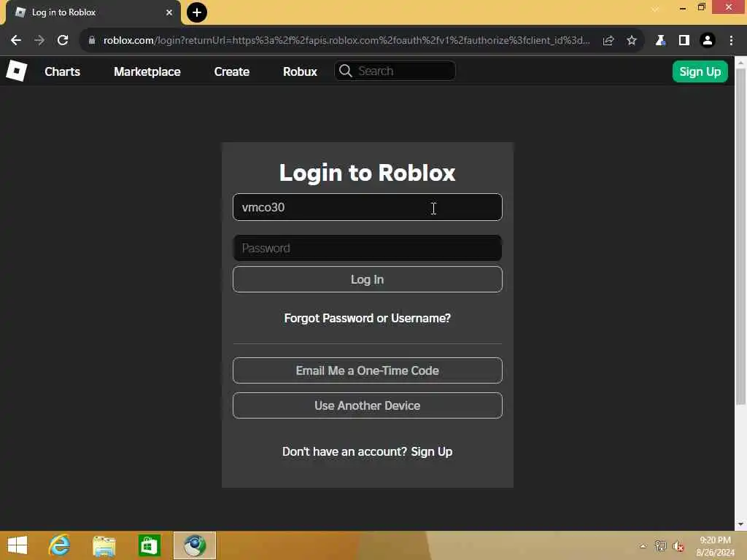Click the network tray icon
747x560 pixels.
click(x=660, y=546)
